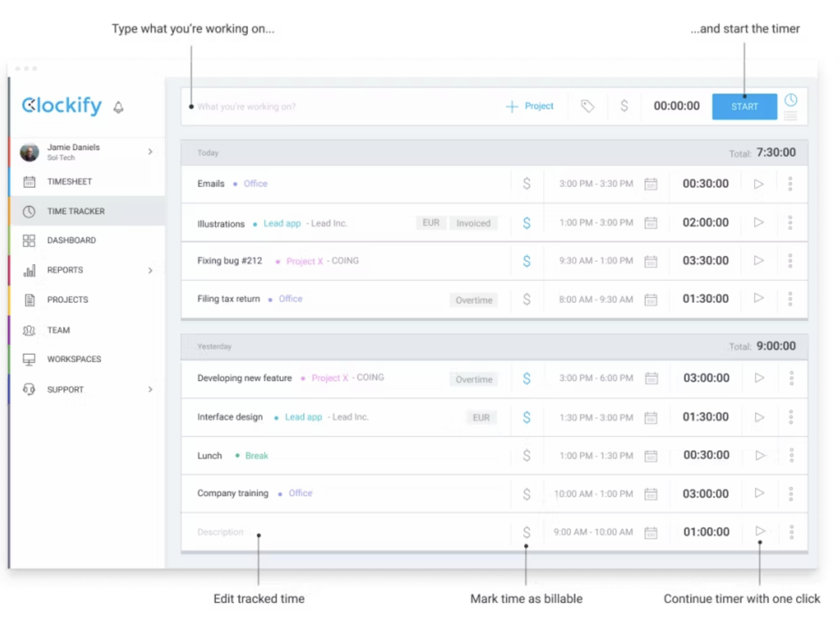Toggle billable for Emails entry

pos(527,183)
